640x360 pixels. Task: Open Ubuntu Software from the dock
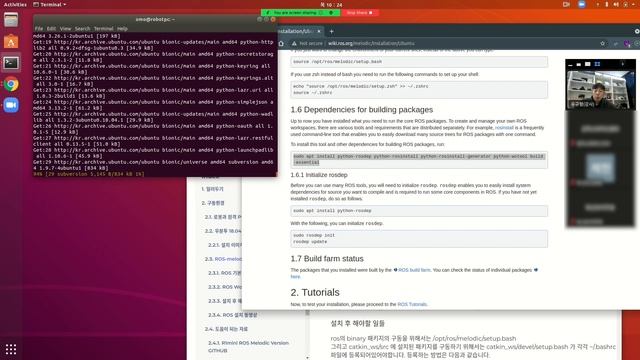click(11, 42)
